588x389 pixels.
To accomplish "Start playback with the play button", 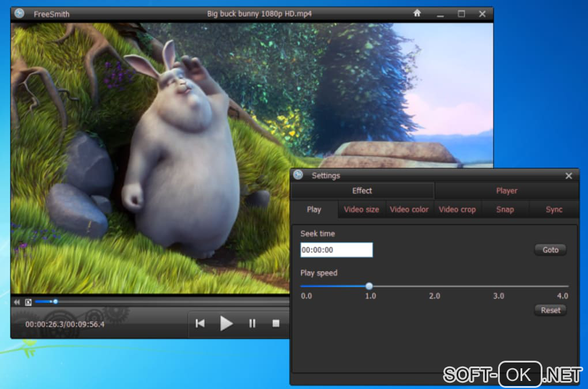I will click(226, 323).
